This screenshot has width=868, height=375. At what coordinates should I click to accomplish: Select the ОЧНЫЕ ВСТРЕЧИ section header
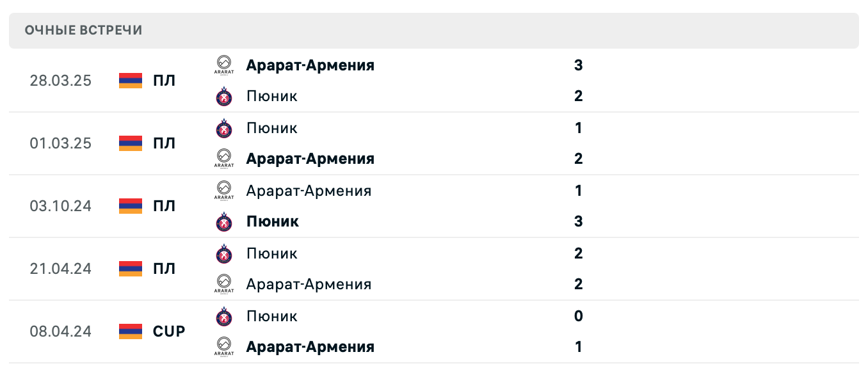point(83,29)
